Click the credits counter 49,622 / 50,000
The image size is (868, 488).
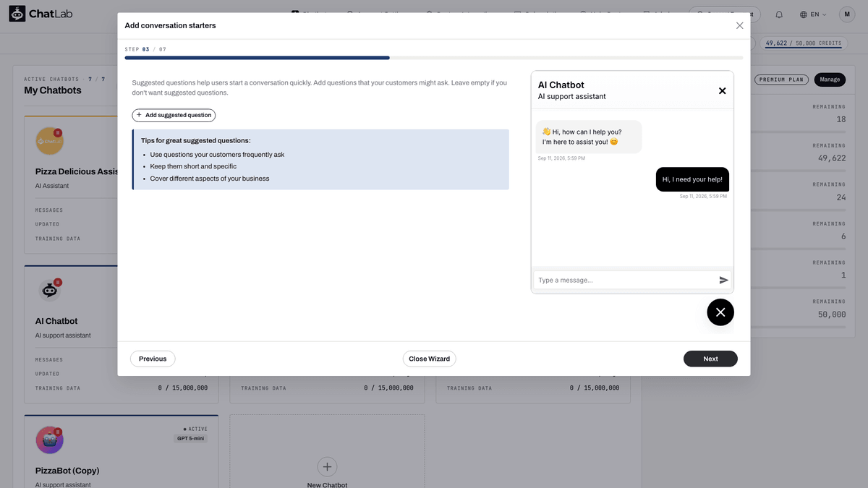(x=804, y=43)
